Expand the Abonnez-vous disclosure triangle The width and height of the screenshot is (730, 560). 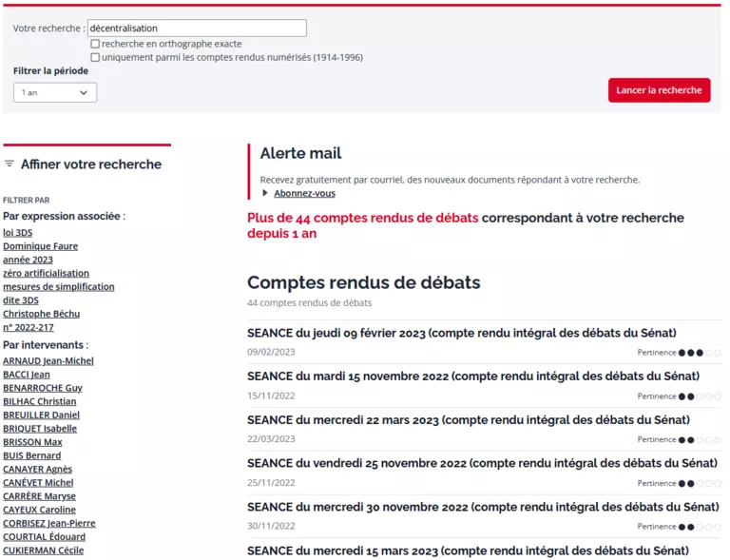coord(265,193)
